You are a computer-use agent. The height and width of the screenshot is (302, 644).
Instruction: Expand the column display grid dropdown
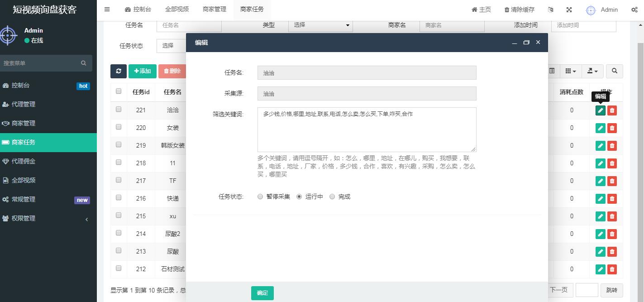coord(570,71)
